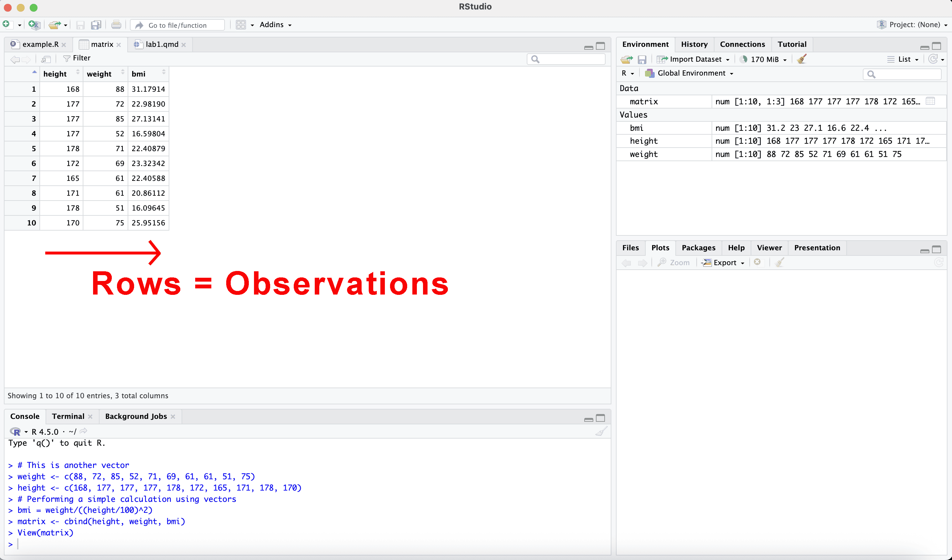Click the Refresh environment icon

[933, 59]
